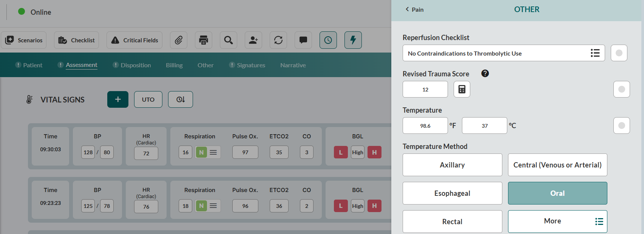The width and height of the screenshot is (644, 234).
Task: Select Oral temperature method
Action: (558, 193)
